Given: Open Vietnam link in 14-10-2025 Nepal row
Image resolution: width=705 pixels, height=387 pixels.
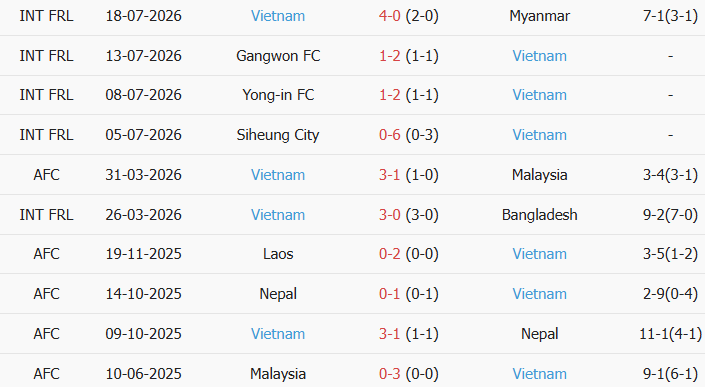Looking at the screenshot, I should 540,294.
